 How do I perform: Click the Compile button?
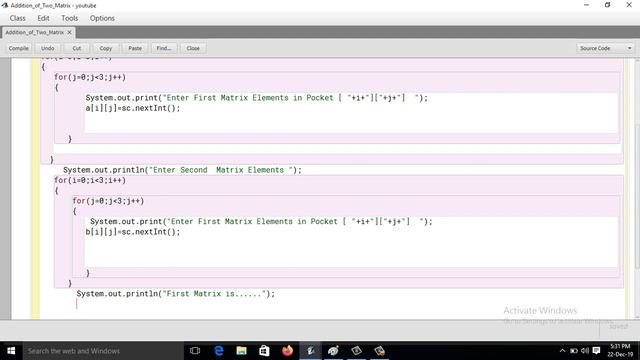click(19, 48)
